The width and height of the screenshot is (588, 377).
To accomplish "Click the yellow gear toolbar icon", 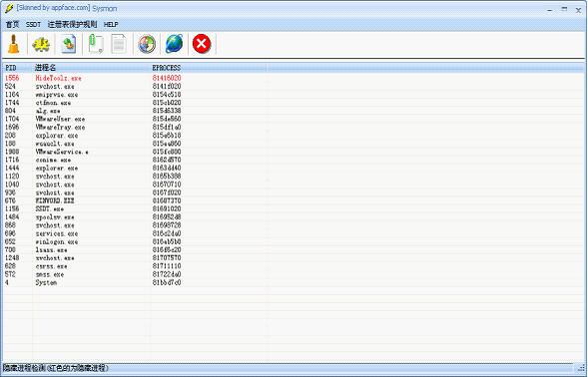I will click(x=41, y=44).
